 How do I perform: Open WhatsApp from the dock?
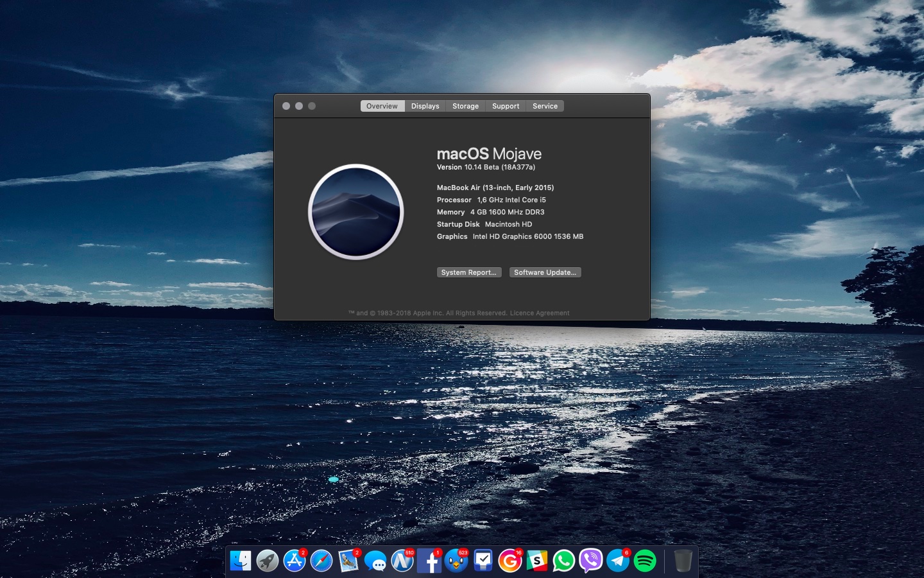tap(564, 561)
